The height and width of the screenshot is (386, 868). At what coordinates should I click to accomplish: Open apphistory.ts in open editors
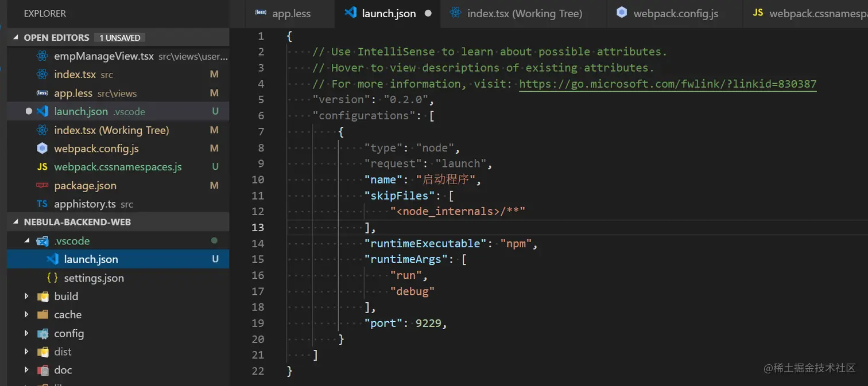point(118,204)
